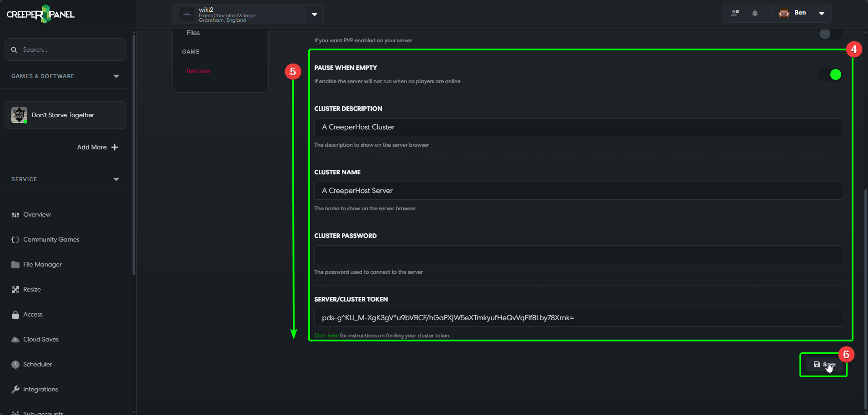Toggle Pause When Empty off

tap(831, 74)
